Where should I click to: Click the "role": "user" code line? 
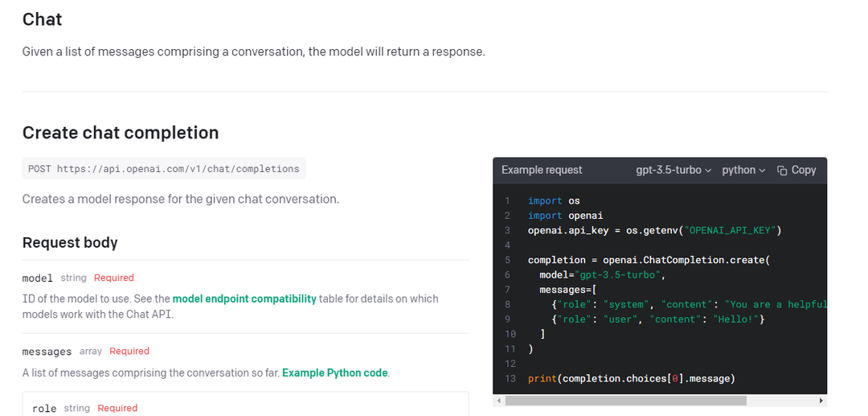click(x=657, y=319)
